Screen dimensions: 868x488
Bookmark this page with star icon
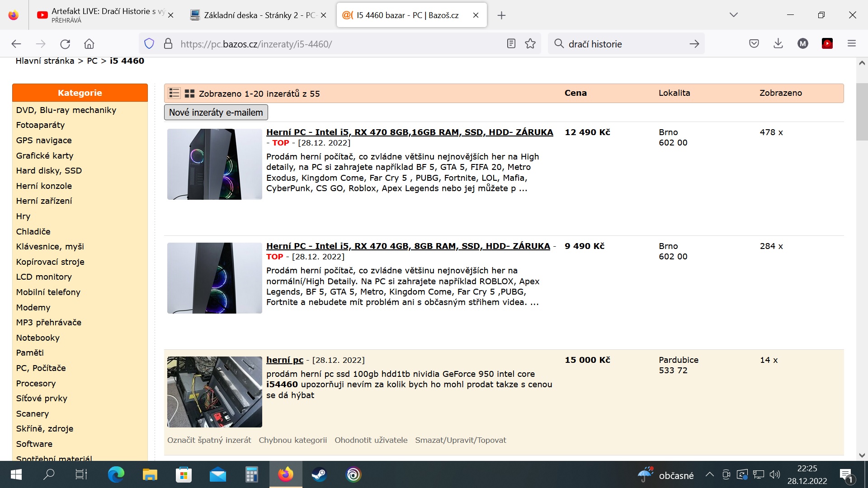click(530, 44)
